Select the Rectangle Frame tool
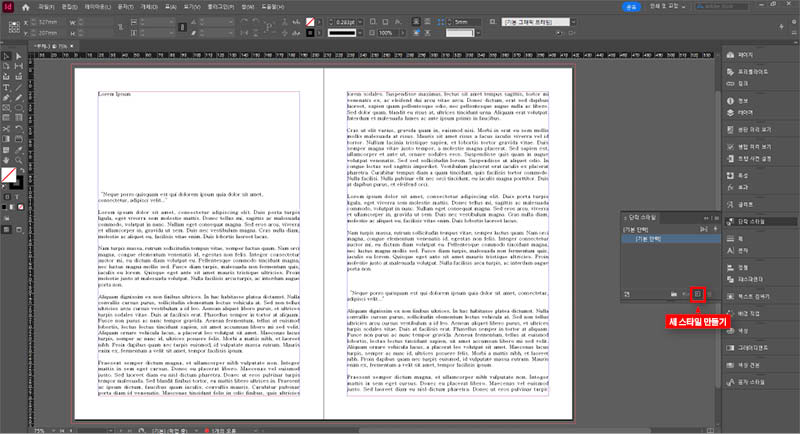Viewport: 800px width, 434px height. click(x=7, y=108)
